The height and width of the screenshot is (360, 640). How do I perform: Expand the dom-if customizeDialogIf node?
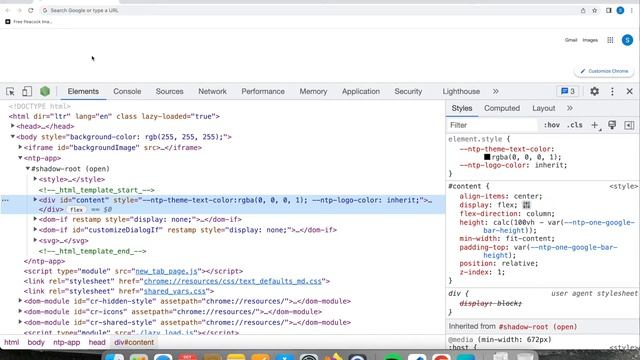35,230
